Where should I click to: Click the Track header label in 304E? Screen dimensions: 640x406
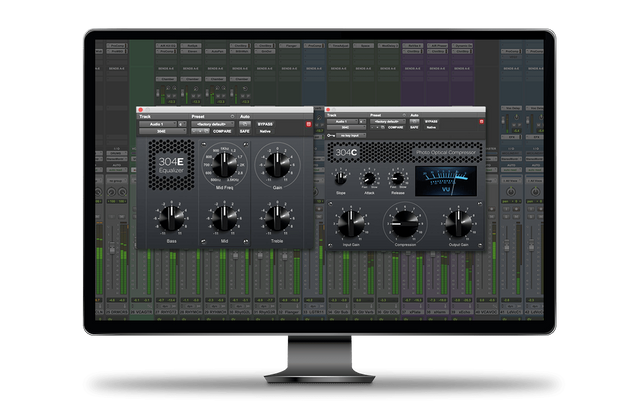tap(145, 116)
